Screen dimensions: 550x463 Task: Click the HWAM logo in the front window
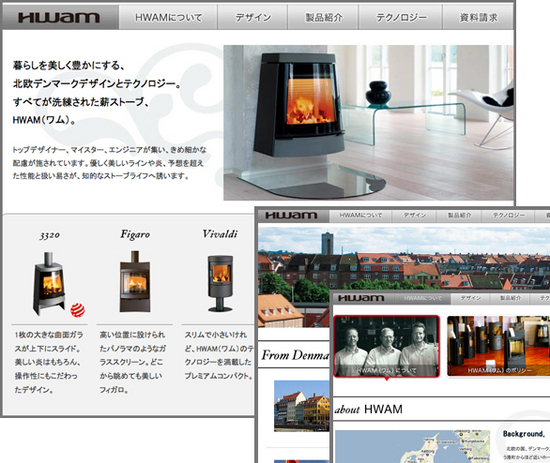click(362, 298)
